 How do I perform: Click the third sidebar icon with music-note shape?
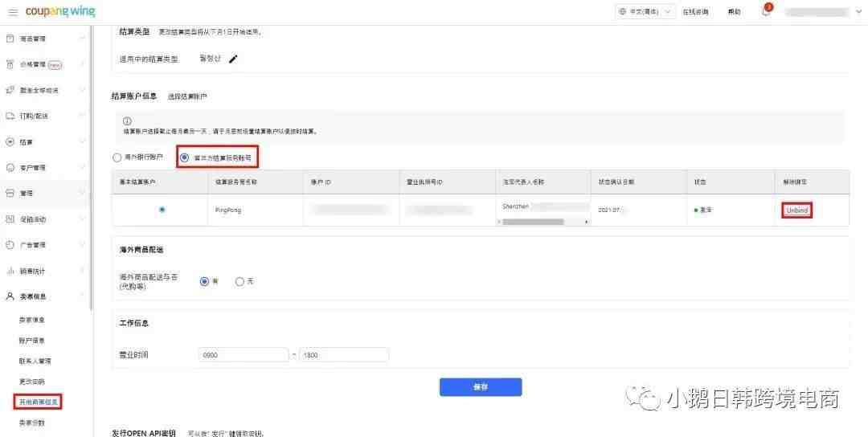point(10,90)
